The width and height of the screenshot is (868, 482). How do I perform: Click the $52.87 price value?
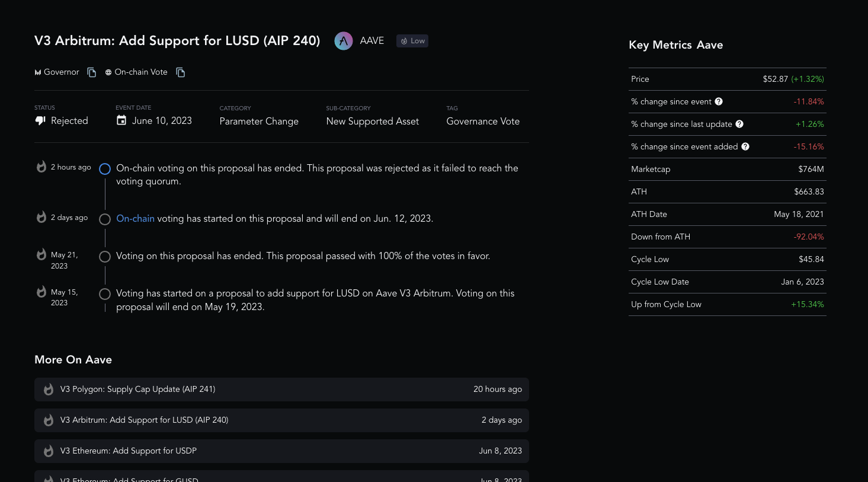(x=775, y=79)
